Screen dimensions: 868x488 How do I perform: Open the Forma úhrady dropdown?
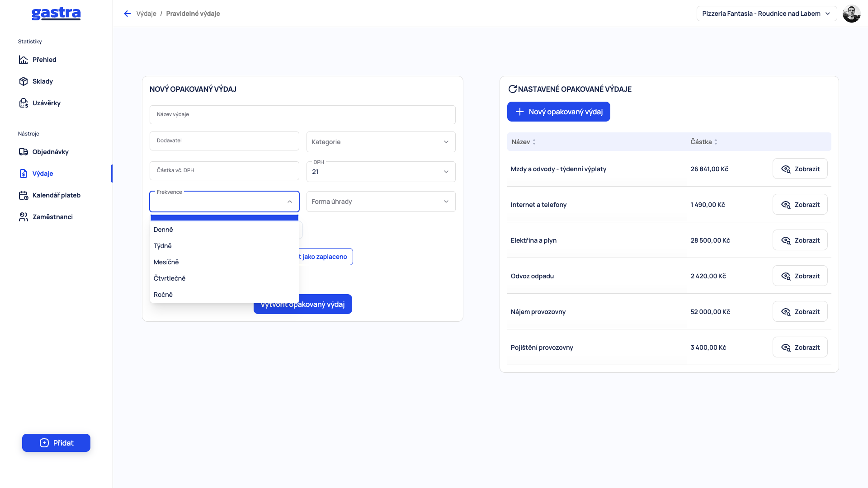381,202
